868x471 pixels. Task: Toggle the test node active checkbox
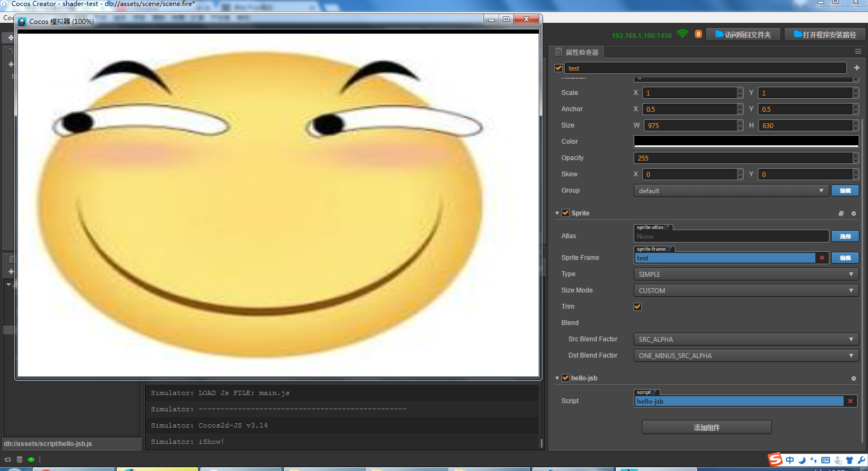click(x=558, y=68)
